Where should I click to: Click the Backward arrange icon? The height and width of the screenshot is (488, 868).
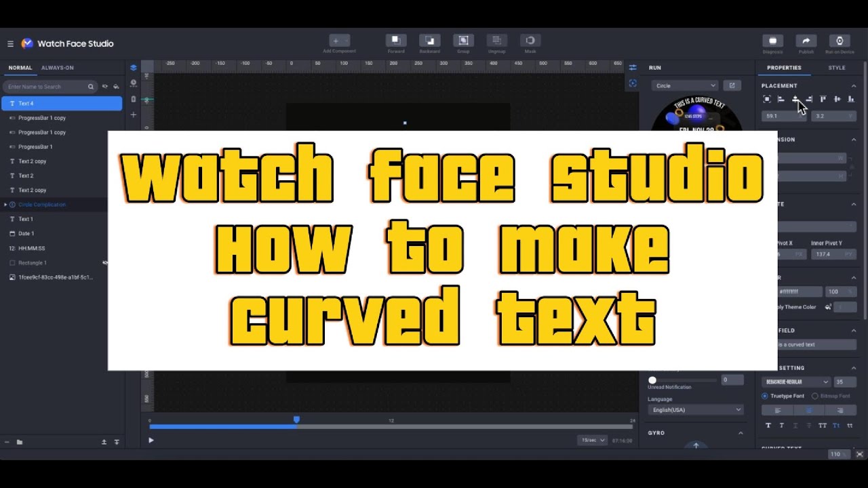point(430,41)
